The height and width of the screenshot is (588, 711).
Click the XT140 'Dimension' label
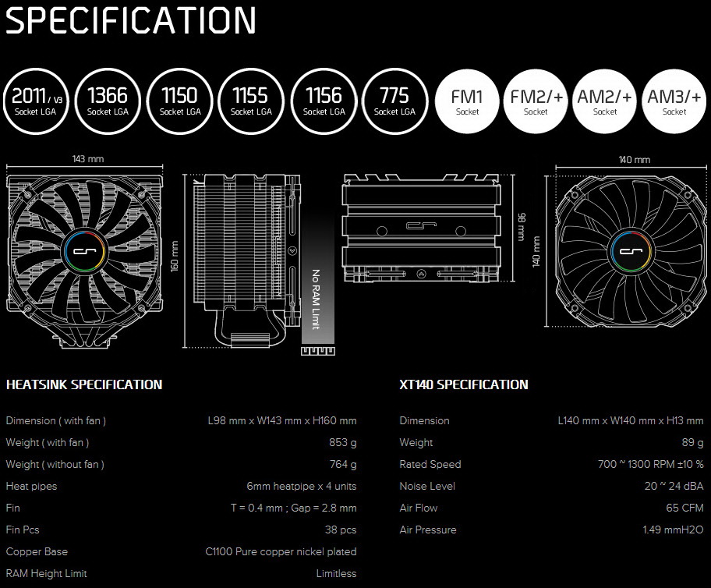point(424,421)
